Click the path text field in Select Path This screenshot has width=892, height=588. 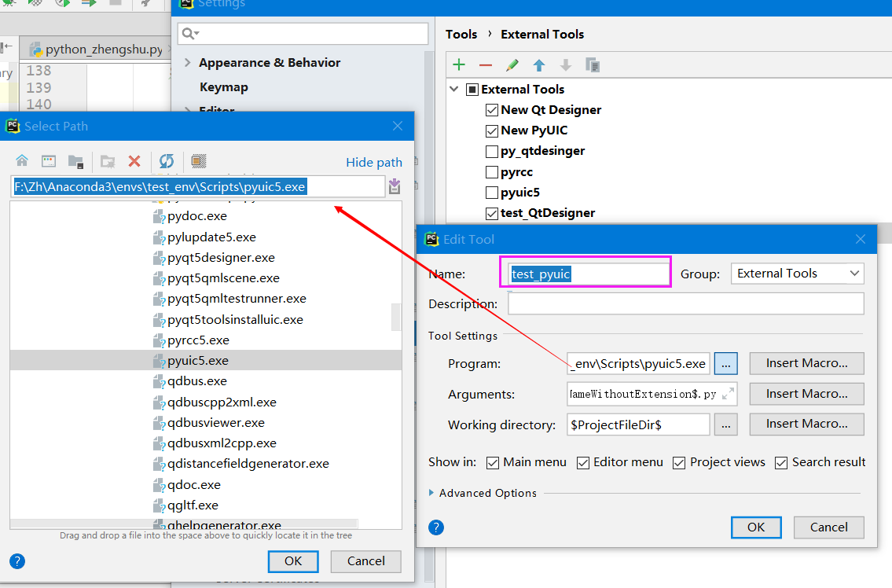point(197,187)
